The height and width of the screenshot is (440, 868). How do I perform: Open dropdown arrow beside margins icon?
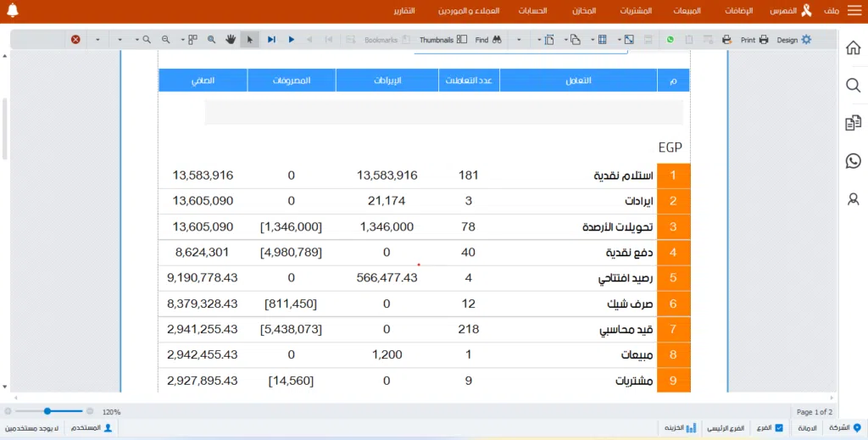[593, 40]
